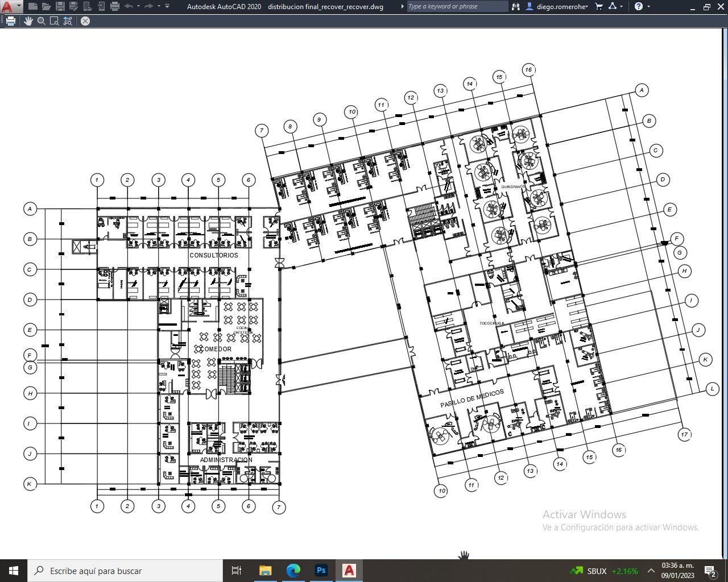Open Customize Quick Access Toolbar dropdown
This screenshot has height=582, width=728.
pos(167,7)
